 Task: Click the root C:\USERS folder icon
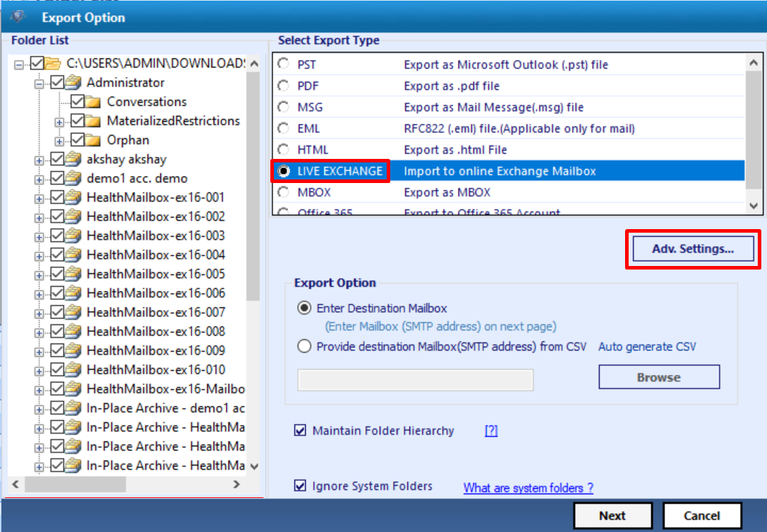(53, 64)
